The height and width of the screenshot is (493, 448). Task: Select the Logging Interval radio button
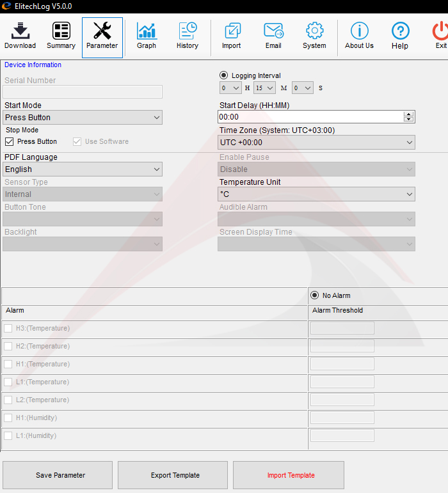(224, 75)
